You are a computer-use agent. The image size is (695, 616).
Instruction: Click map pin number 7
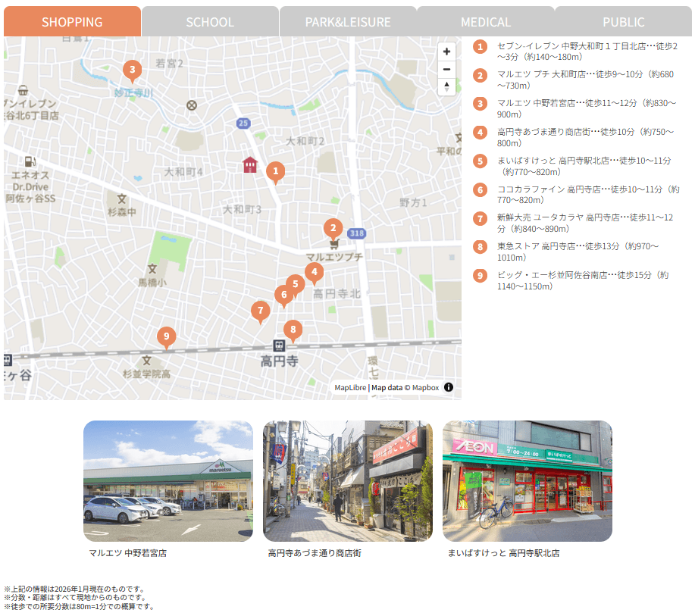pos(261,312)
